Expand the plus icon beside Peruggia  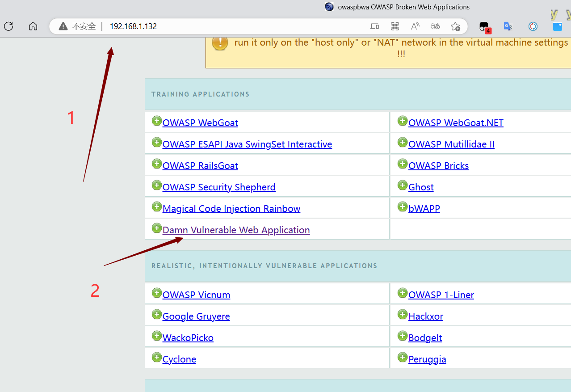(402, 357)
